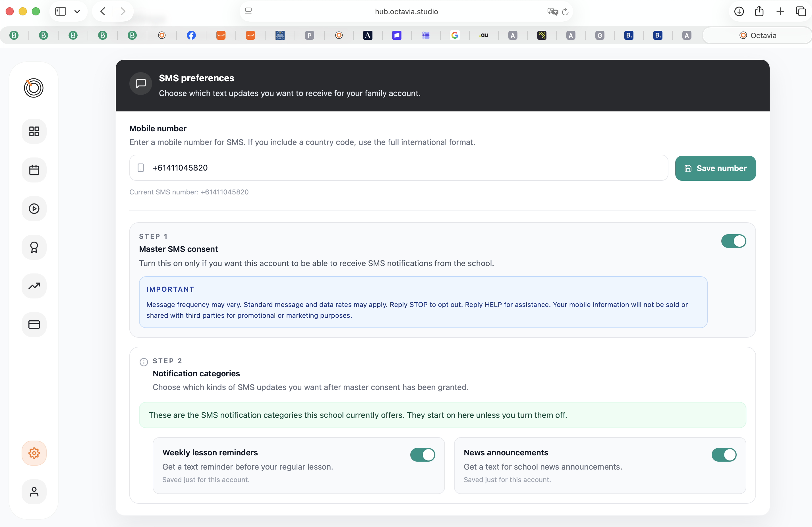Click the 'News announcements' label
812x527 pixels.
tap(506, 453)
